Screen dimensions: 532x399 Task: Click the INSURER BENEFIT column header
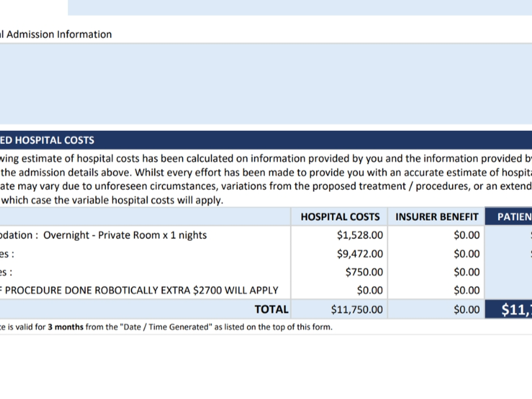[x=437, y=217]
